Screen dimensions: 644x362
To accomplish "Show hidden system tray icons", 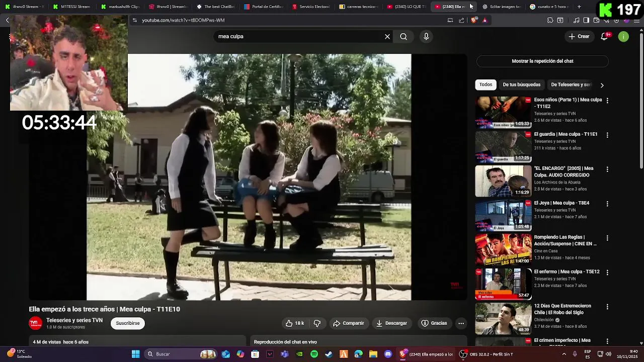I will pos(563,354).
